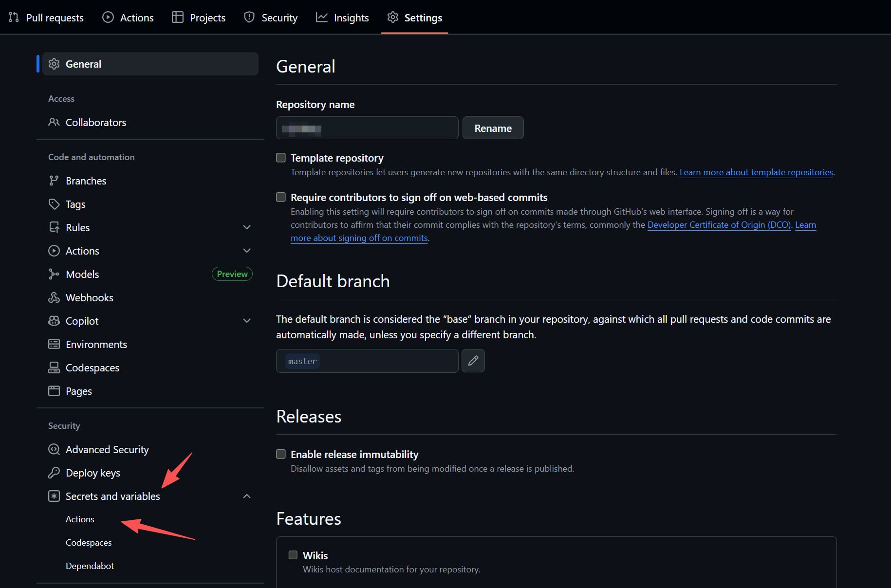Expand the Actions sidebar section
Screen dimensions: 891x588
click(x=247, y=250)
